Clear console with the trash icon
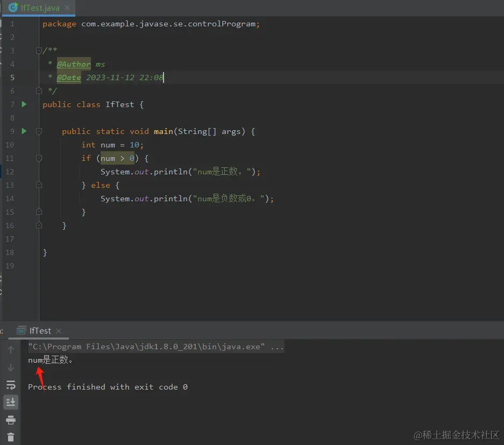 [11, 437]
